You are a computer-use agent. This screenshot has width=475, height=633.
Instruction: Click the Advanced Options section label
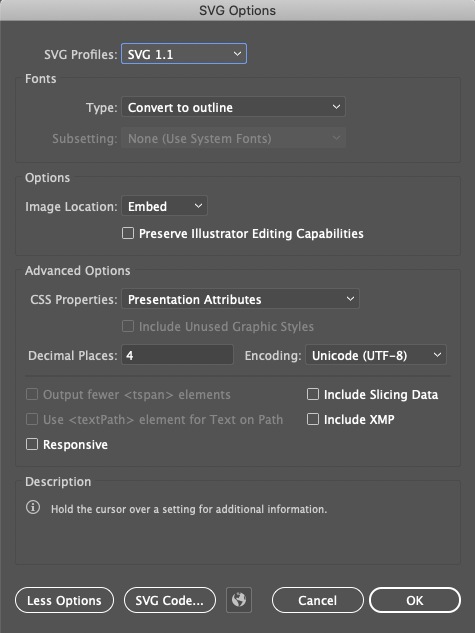tap(77, 270)
